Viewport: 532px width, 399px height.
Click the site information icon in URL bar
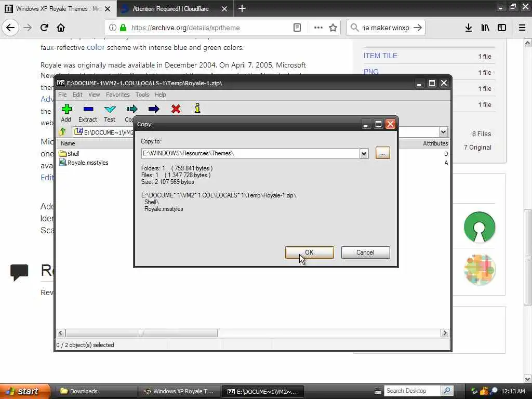(x=112, y=28)
